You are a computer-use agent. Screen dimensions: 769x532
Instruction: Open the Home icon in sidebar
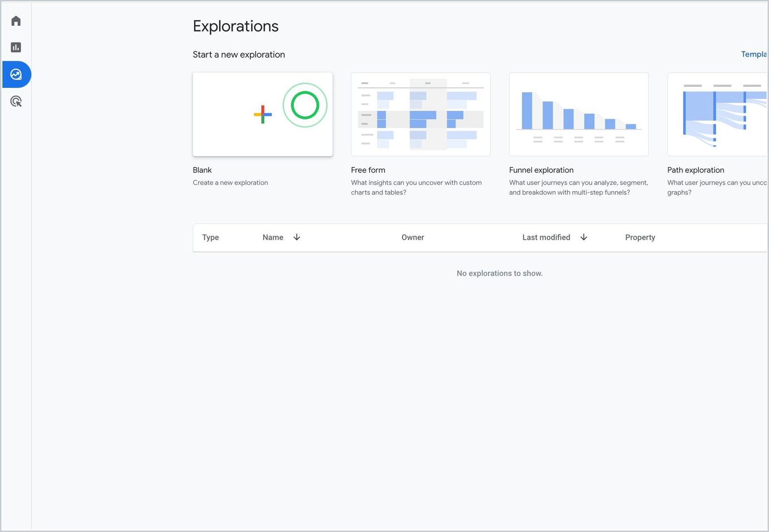tap(16, 21)
